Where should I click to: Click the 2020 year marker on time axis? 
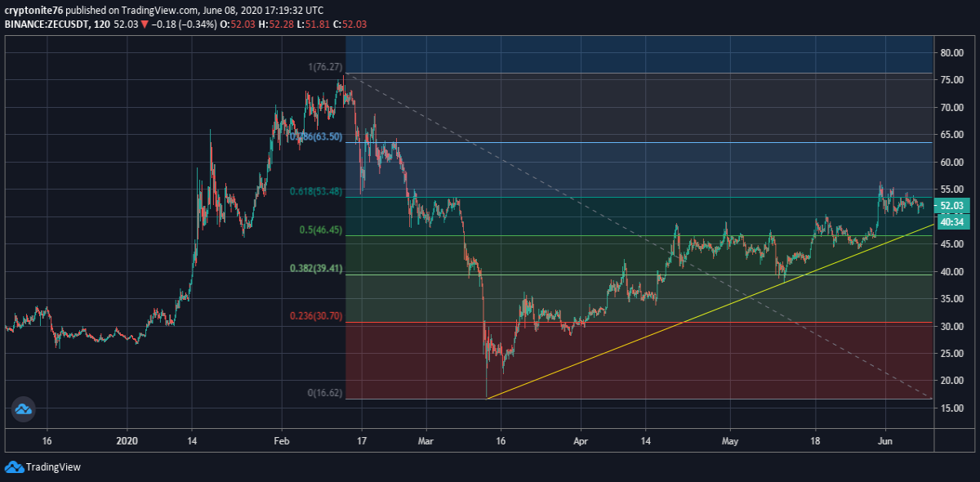[128, 439]
